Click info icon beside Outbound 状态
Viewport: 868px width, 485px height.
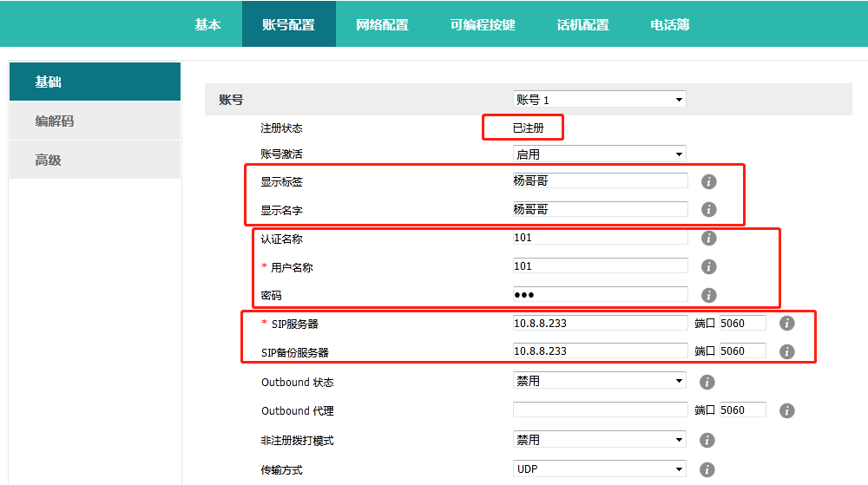tap(707, 382)
